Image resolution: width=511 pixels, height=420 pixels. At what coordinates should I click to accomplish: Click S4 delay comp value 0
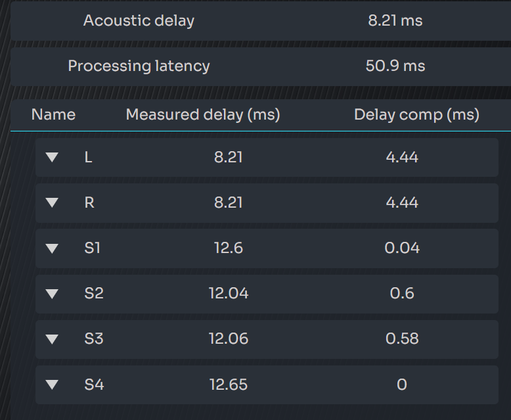(402, 385)
